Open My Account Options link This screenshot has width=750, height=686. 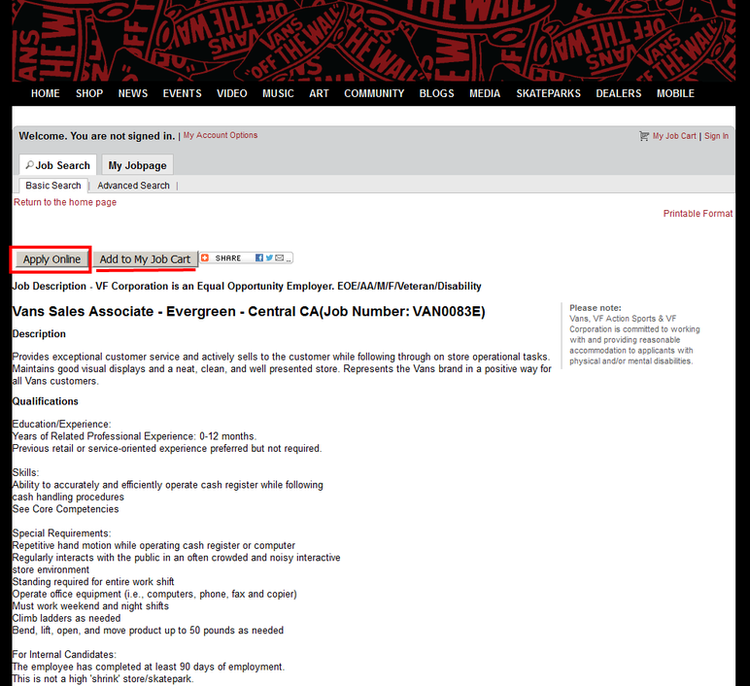click(x=221, y=135)
